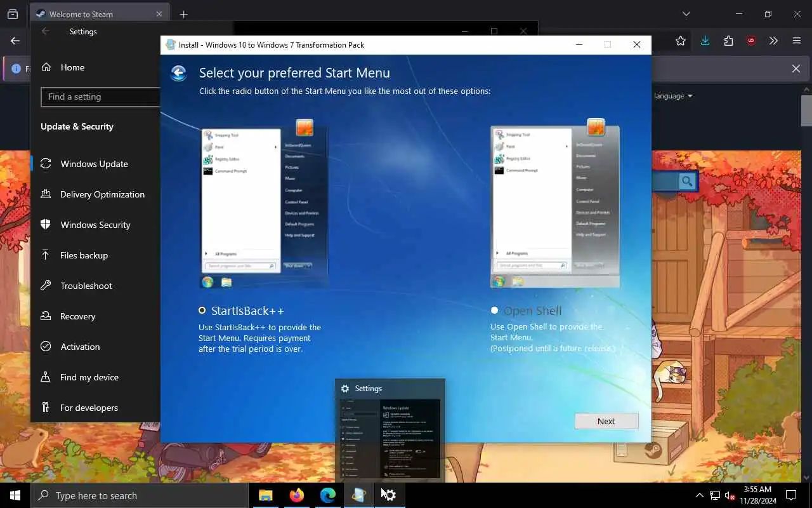Bookmark this page with the star icon
812x508 pixels.
coord(681,41)
